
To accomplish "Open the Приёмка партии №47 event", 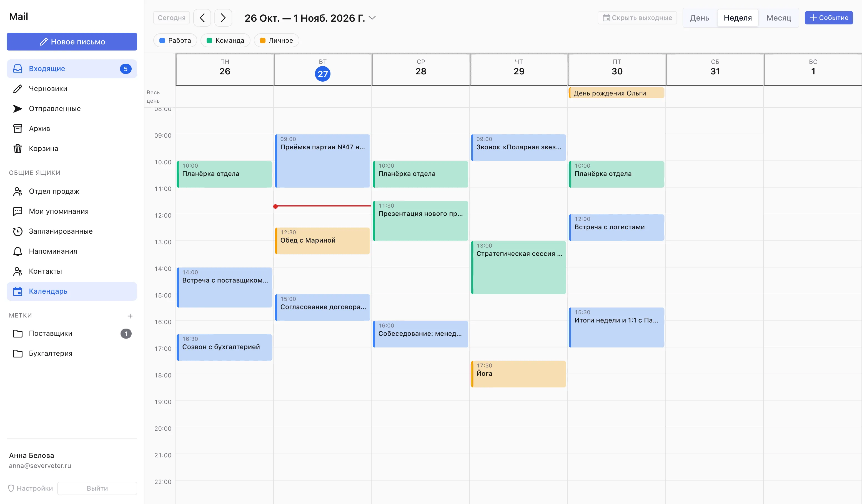I will coord(322,161).
